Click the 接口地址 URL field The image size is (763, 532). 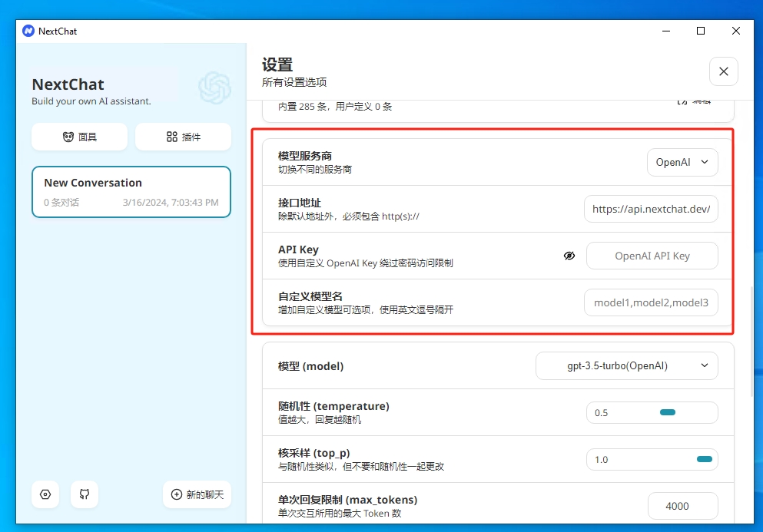(x=651, y=209)
